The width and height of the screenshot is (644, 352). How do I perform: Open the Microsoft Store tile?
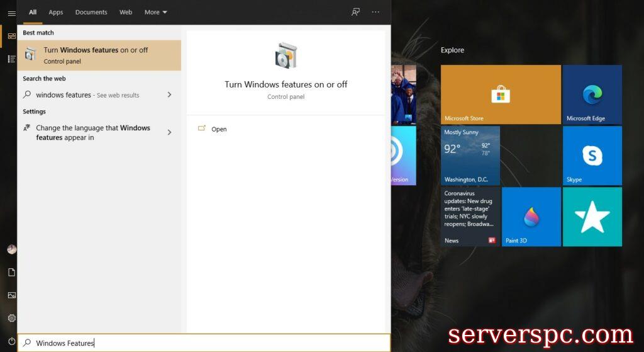click(500, 94)
